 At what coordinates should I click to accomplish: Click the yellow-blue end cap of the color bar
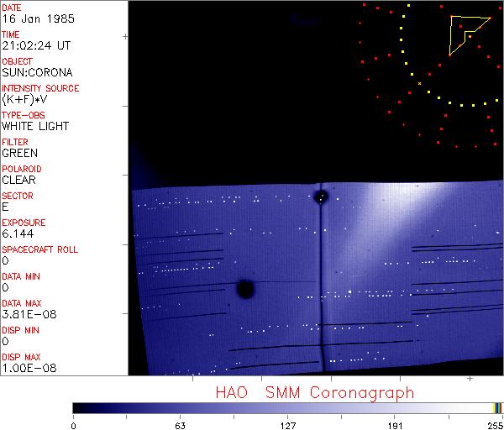coord(497,407)
